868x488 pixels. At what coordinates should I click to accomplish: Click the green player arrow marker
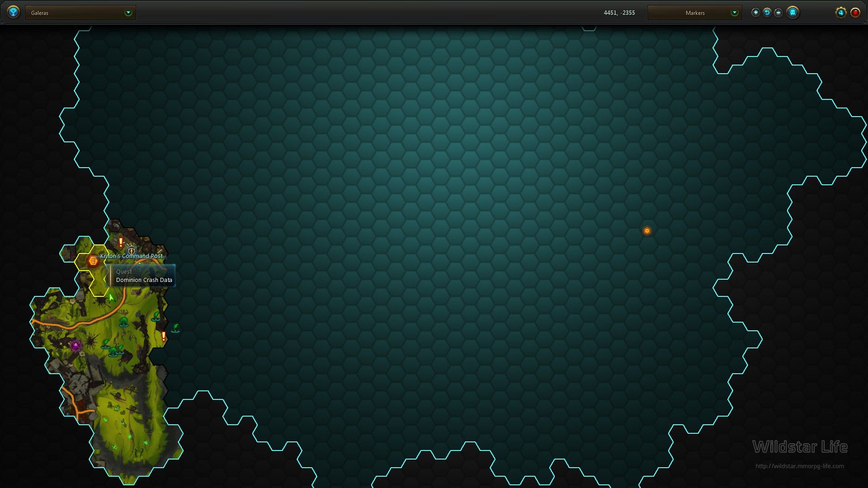(111, 298)
